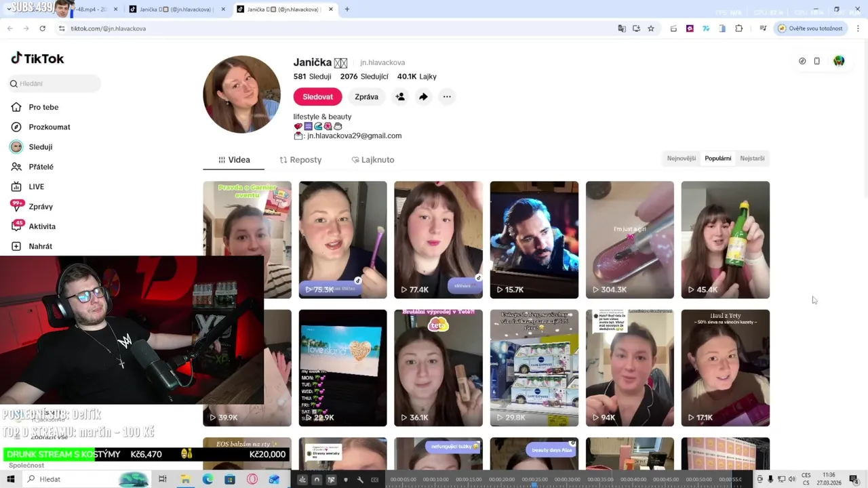The image size is (868, 488).
Task: Click the add friend person icon
Action: [400, 97]
